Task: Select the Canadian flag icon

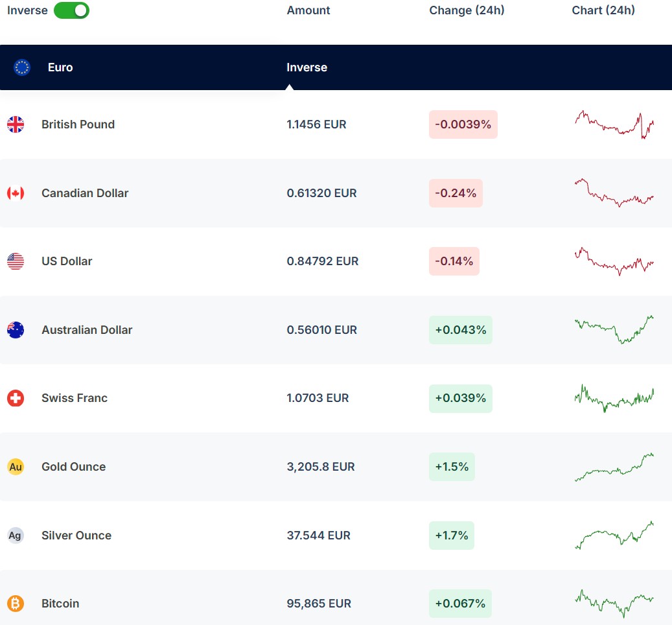Action: pos(16,193)
